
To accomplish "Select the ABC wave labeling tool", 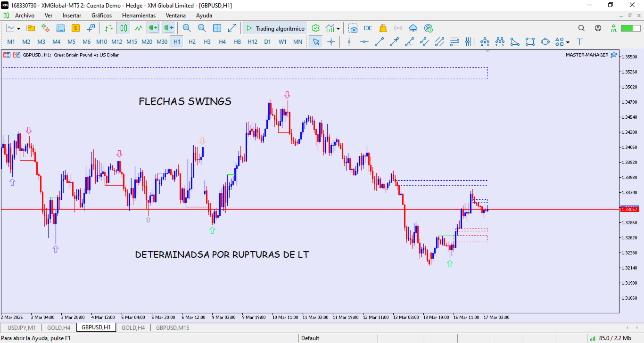I will pyautogui.click(x=485, y=42).
